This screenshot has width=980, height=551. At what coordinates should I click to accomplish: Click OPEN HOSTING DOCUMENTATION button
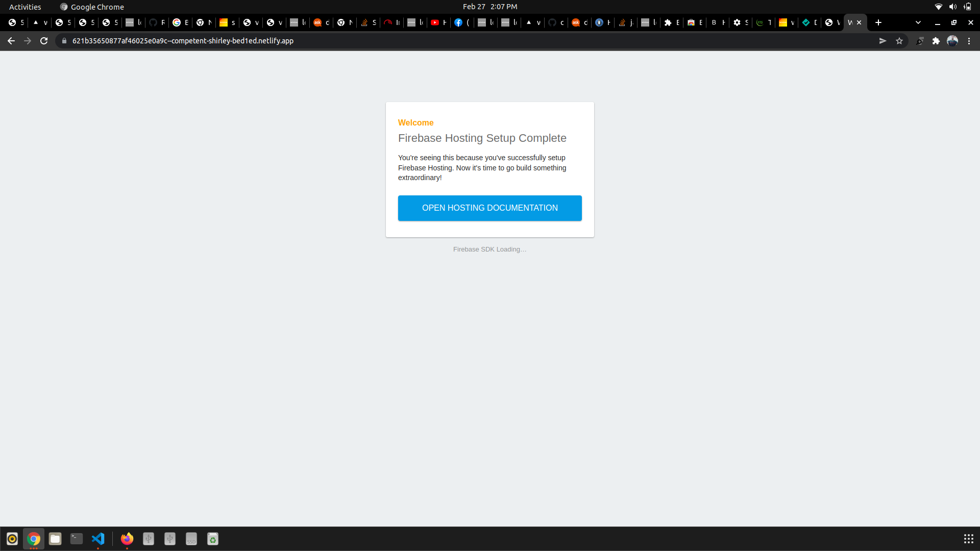489,208
